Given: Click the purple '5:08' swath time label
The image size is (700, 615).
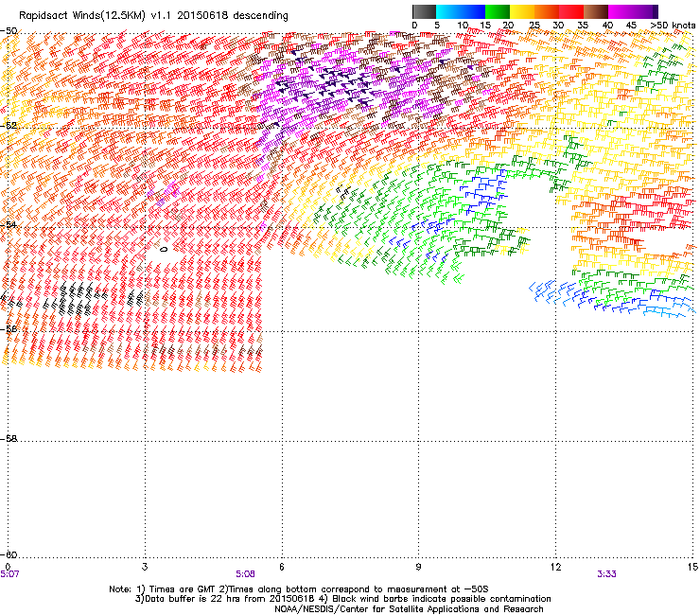Looking at the screenshot, I should [246, 574].
